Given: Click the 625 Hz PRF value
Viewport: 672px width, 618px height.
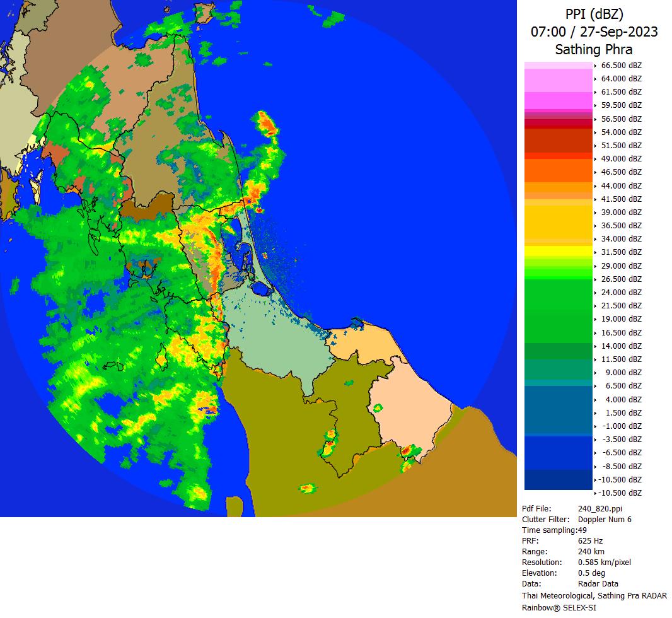Looking at the screenshot, I should point(590,540).
